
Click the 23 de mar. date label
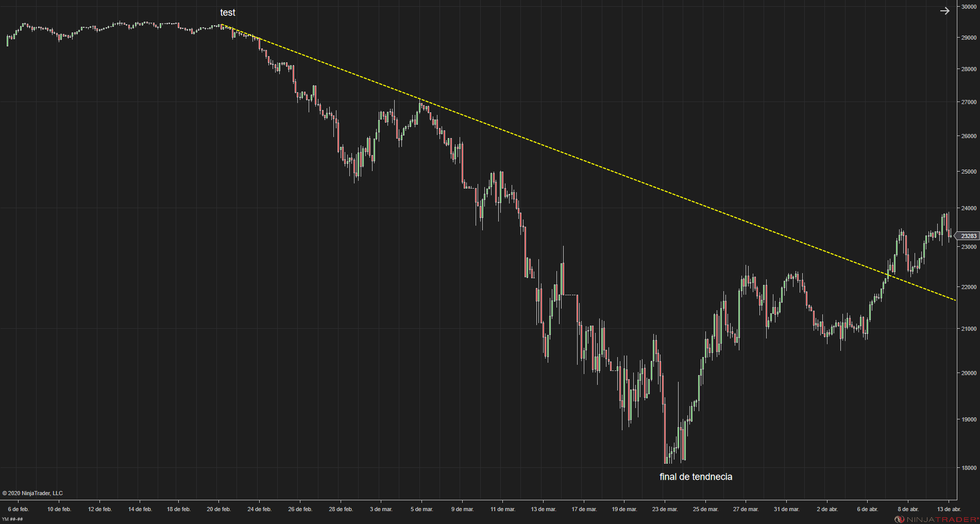pos(665,509)
